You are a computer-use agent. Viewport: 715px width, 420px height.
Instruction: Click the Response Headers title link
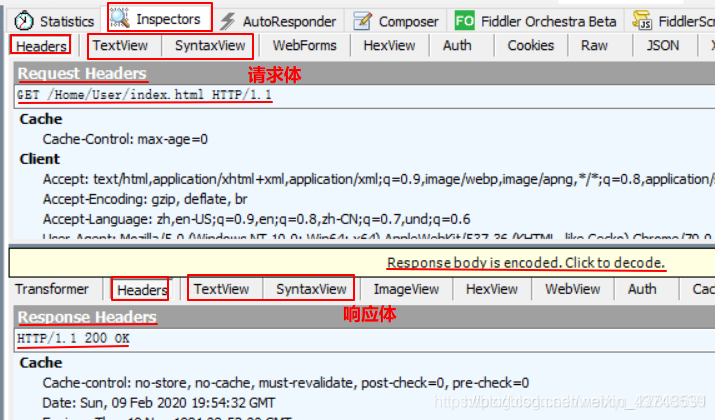pyautogui.click(x=87, y=317)
